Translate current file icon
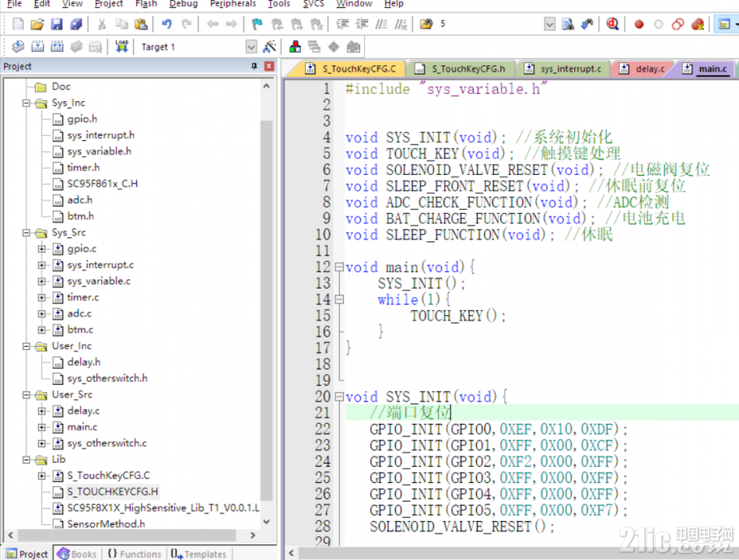The width and height of the screenshot is (739, 560). click(x=18, y=47)
